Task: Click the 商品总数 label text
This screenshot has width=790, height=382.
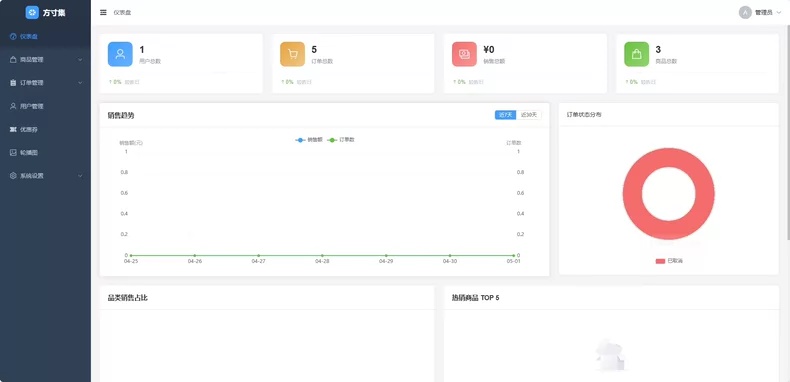Action: [666, 61]
